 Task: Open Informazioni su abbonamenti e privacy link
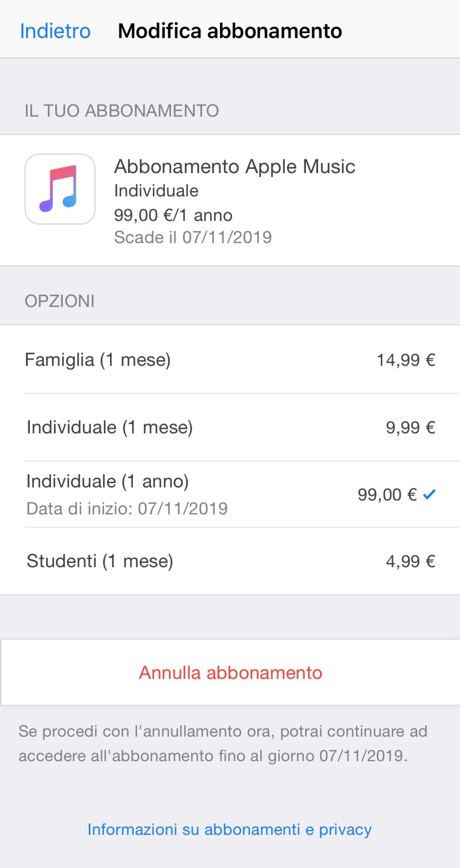(230, 829)
